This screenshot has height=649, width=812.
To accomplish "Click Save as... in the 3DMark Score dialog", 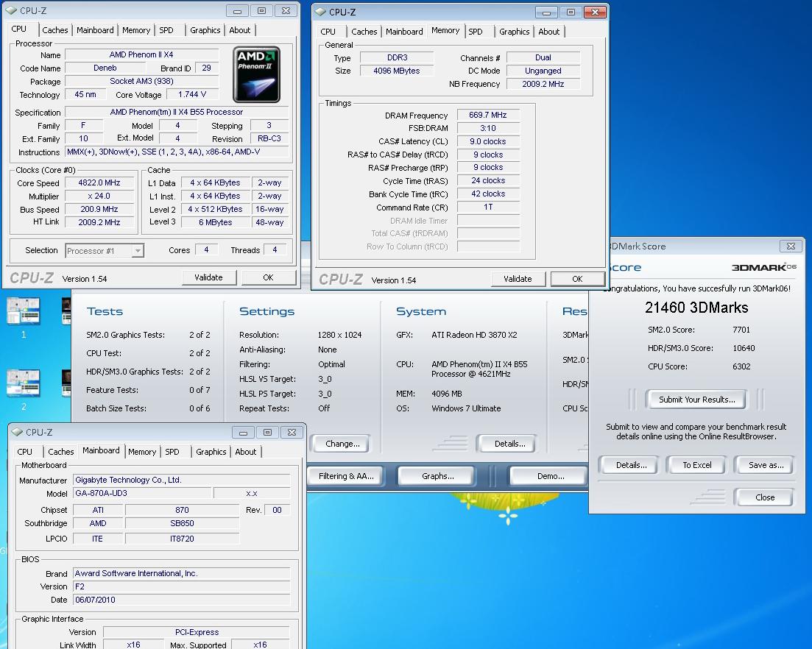I will [x=766, y=465].
